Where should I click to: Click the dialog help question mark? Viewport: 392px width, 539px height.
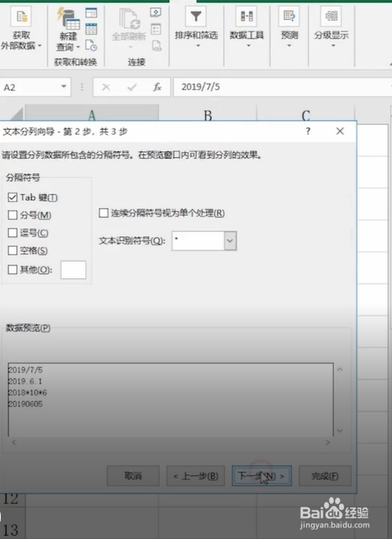(308, 131)
